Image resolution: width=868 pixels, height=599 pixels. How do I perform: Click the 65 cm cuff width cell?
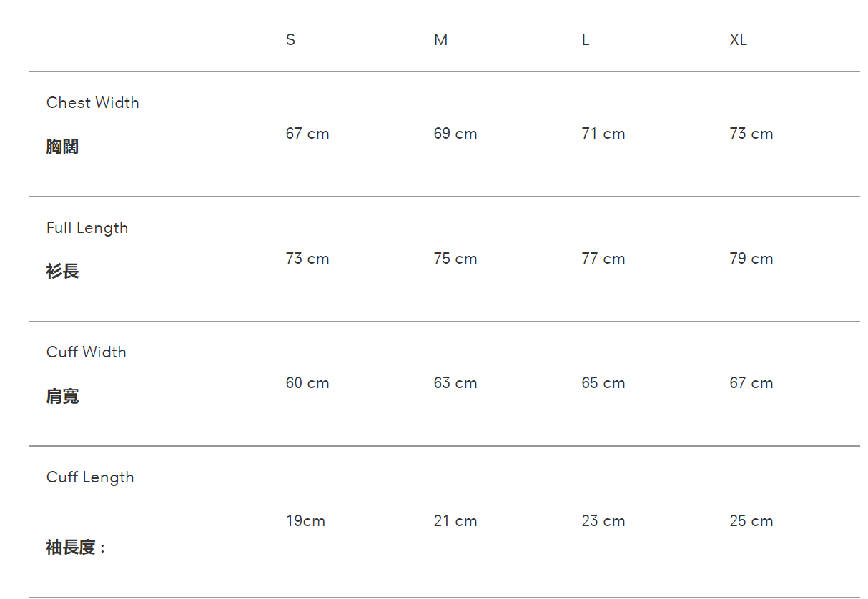pos(603,383)
